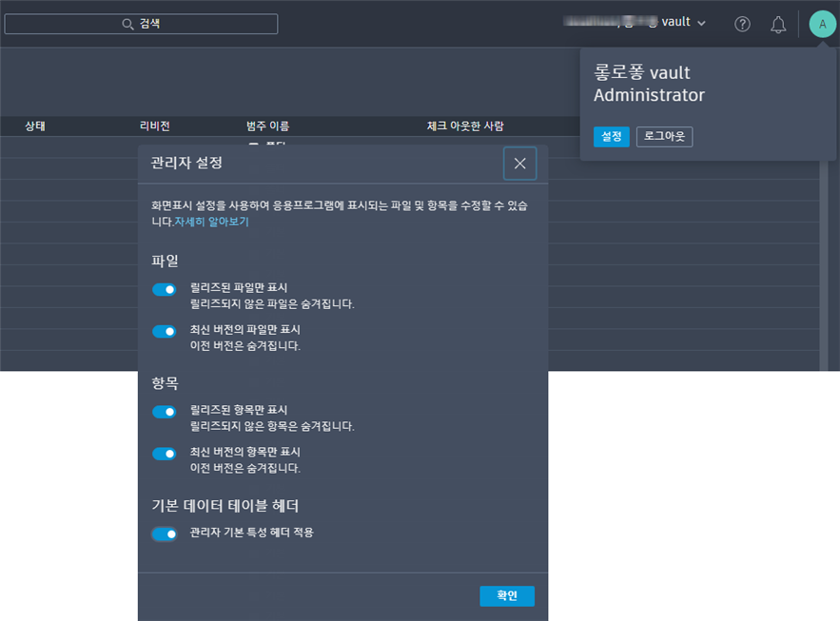Close the 관리자 설정 dialog with X
Image resolution: width=840 pixels, height=621 pixels.
(519, 164)
